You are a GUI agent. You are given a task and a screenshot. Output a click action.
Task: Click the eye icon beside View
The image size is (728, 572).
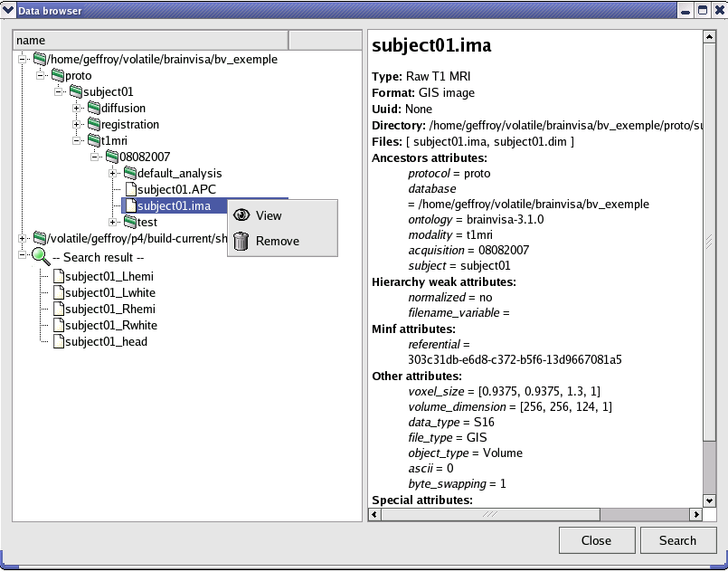(242, 214)
